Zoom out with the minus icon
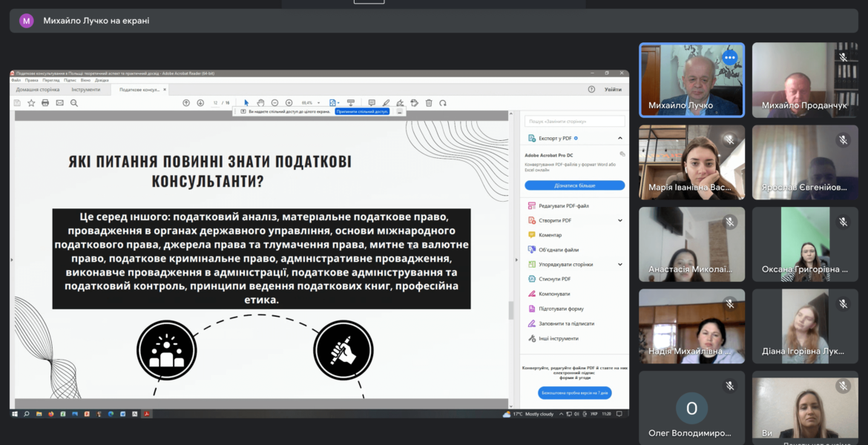The width and height of the screenshot is (868, 445). tap(274, 103)
